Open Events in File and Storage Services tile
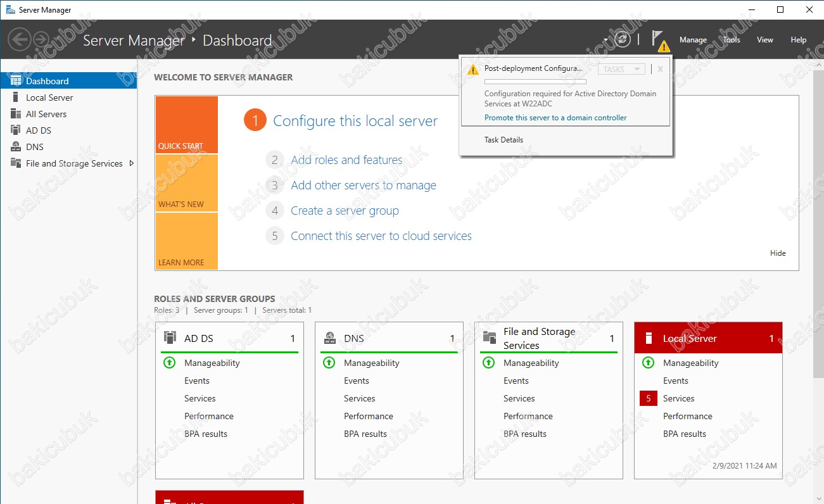824x504 pixels. click(516, 381)
